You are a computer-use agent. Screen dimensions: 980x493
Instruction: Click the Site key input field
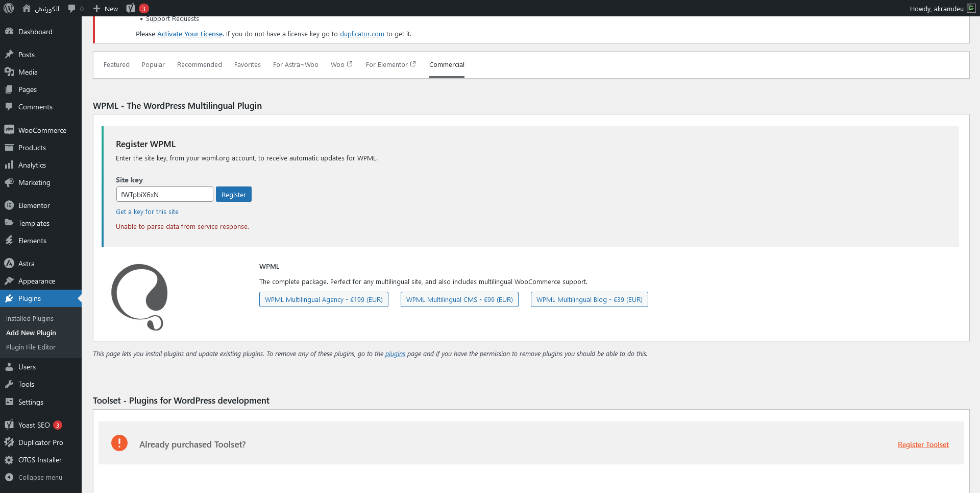(x=164, y=194)
